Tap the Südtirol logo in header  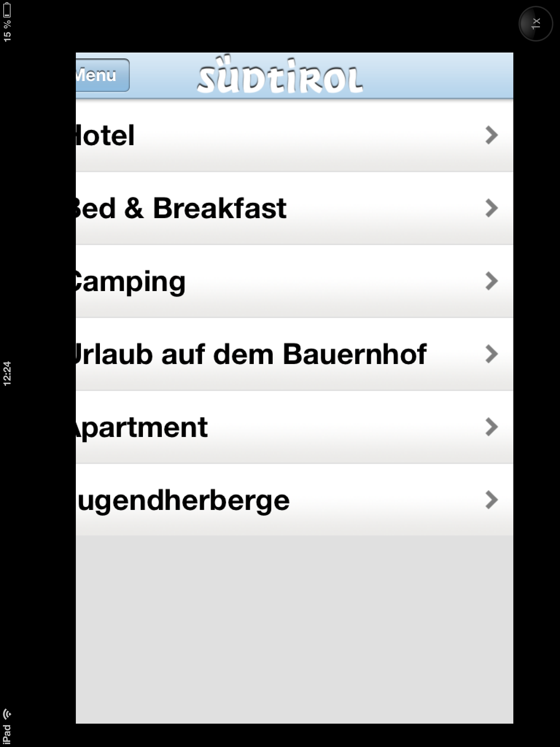(280, 76)
